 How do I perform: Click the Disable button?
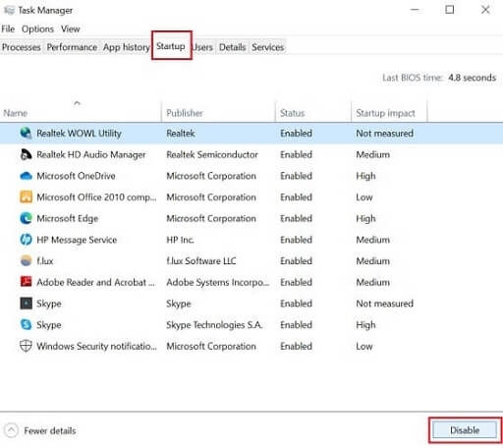click(465, 430)
